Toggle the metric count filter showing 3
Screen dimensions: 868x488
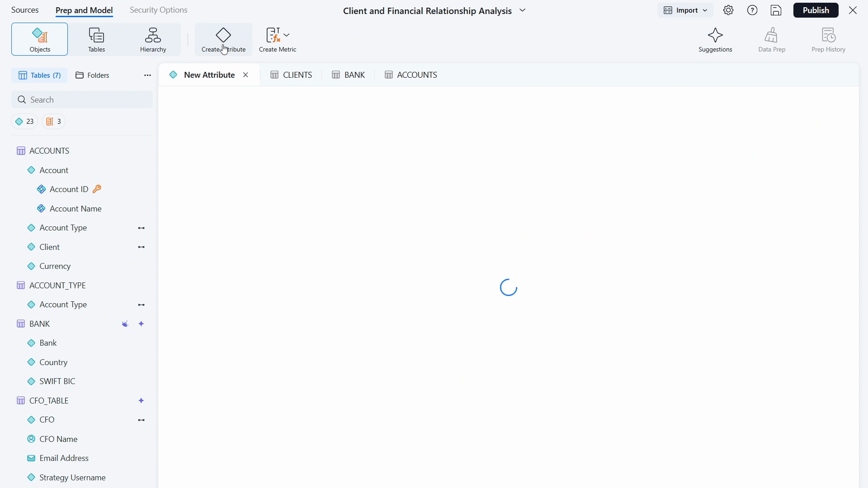[x=53, y=121]
